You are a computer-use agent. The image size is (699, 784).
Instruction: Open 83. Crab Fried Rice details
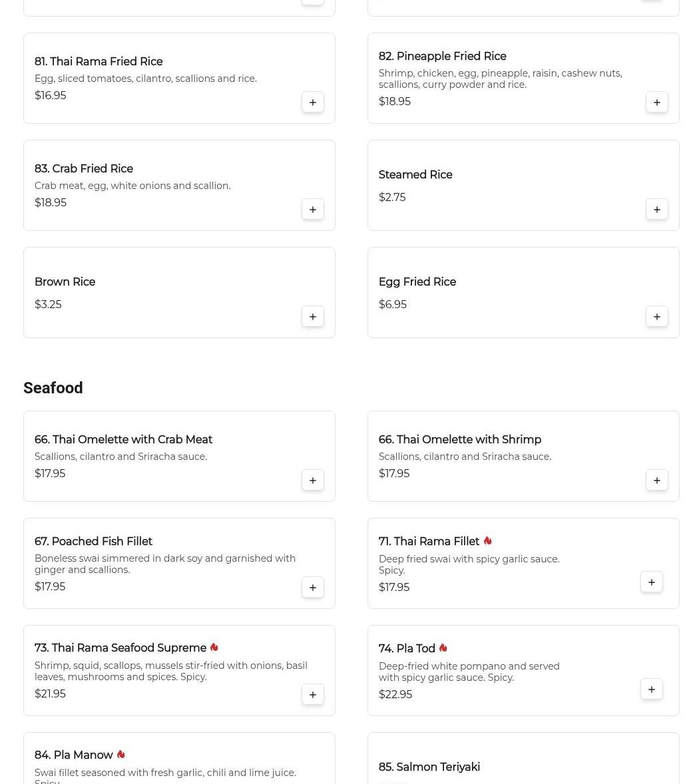tap(84, 169)
